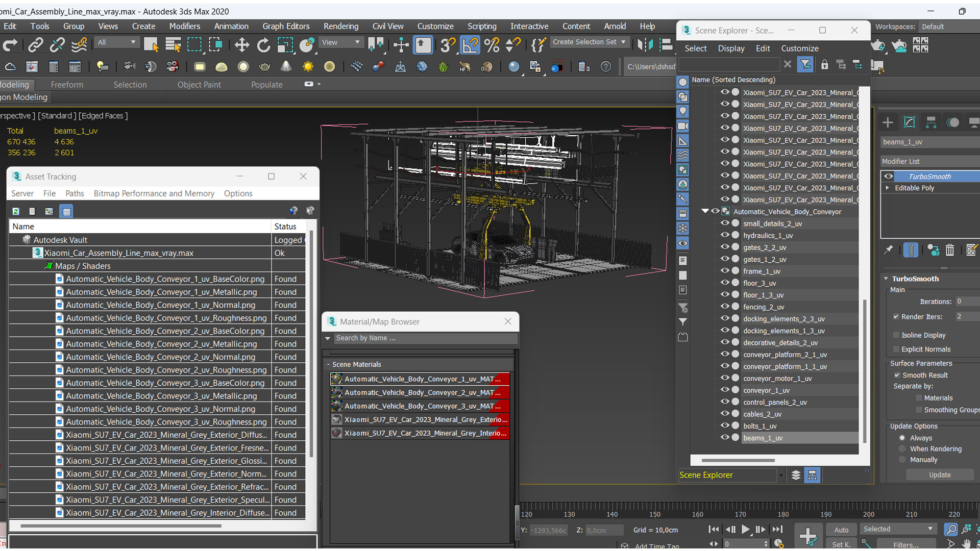
Task: Click the Iterations value field
Action: coord(968,302)
